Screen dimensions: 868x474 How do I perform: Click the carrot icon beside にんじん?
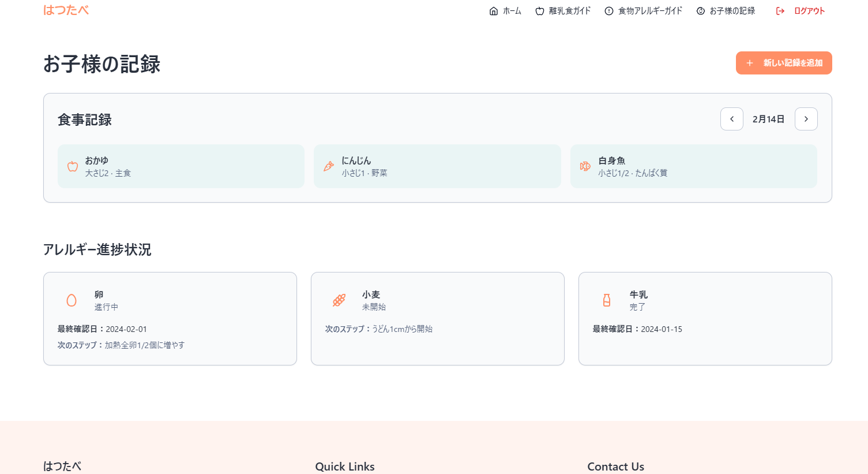point(329,166)
